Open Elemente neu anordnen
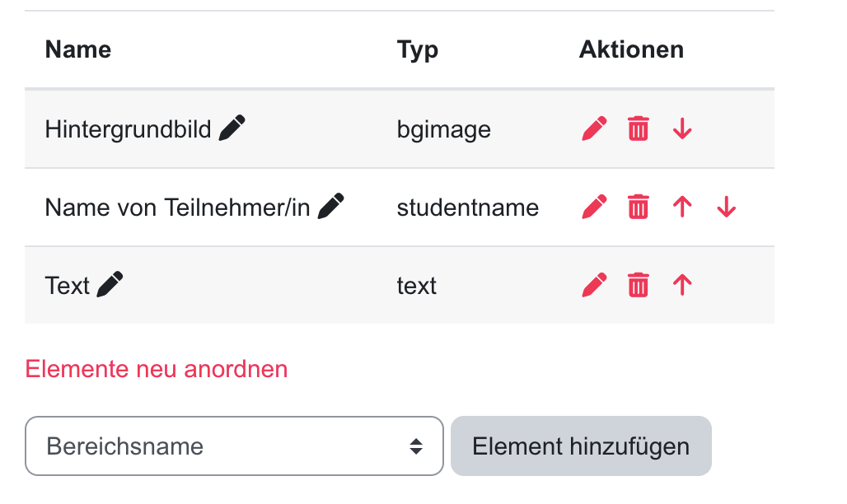This screenshot has height=504, width=847. (157, 369)
